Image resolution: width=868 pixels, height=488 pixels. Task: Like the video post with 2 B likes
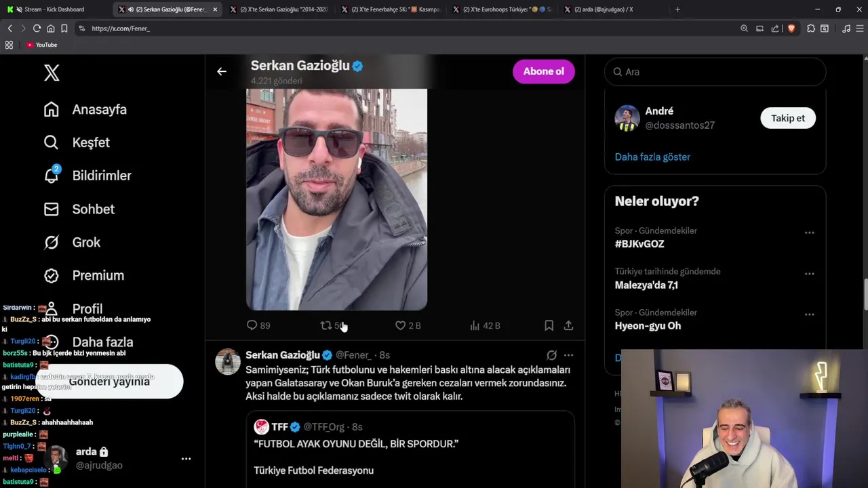[408, 325]
